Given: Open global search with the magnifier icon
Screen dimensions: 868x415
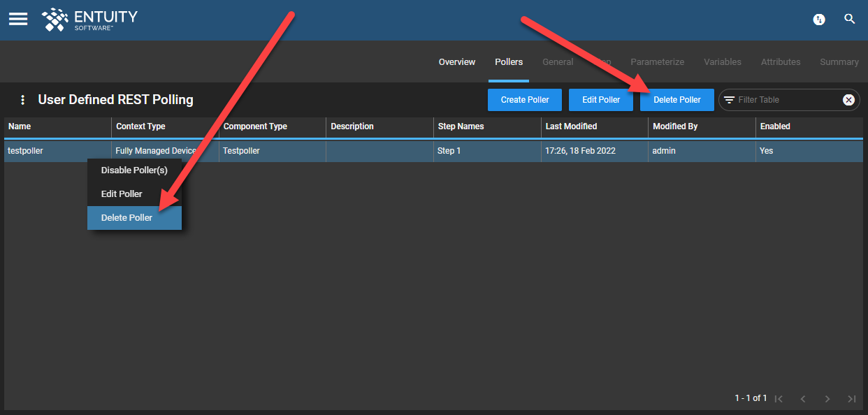Looking at the screenshot, I should pos(850,19).
